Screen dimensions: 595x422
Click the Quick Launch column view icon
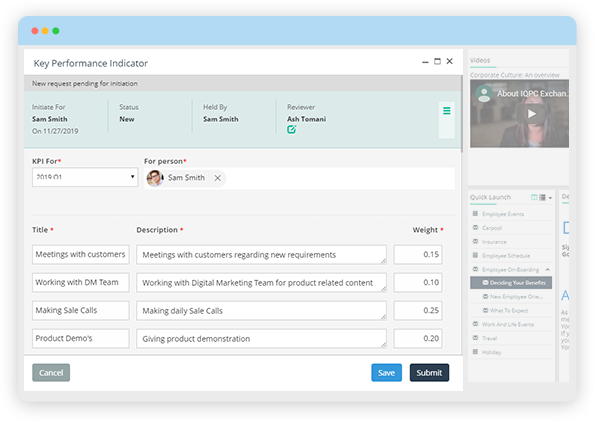534,197
